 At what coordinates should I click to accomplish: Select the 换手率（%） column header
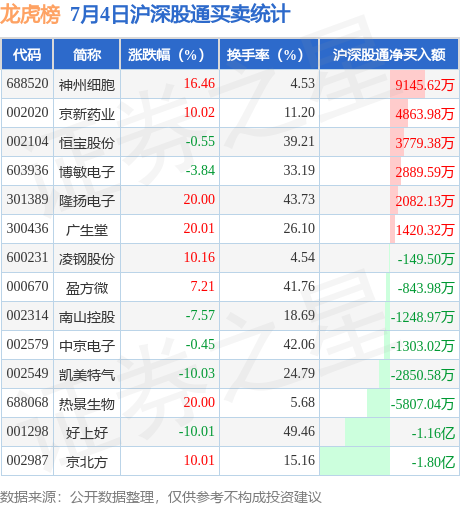pos(269,54)
